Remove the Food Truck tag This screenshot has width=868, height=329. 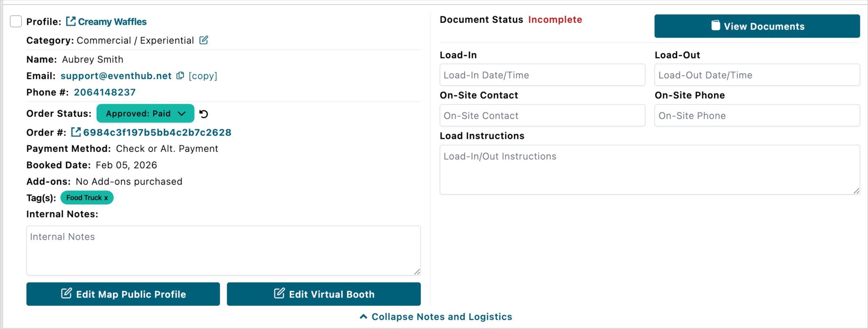[106, 198]
